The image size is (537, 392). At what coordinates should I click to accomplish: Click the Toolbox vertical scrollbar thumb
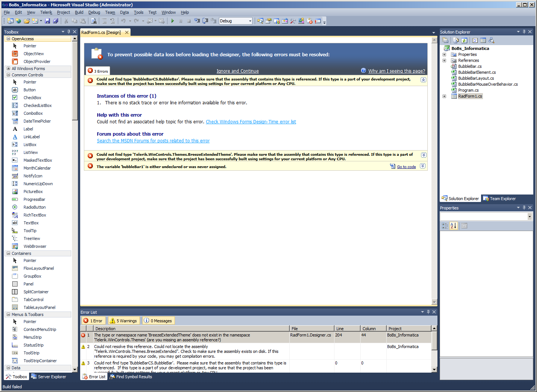[x=75, y=80]
